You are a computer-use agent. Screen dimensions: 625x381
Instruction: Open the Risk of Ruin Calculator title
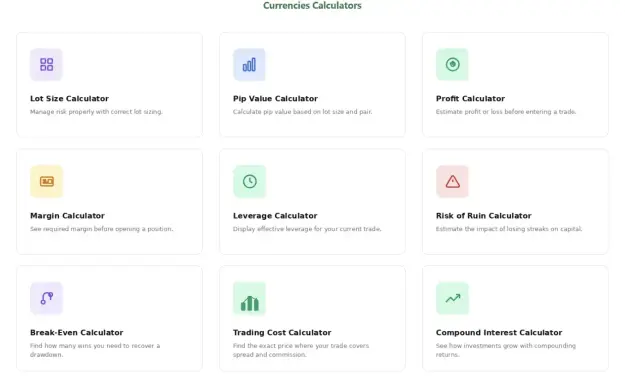click(x=483, y=216)
